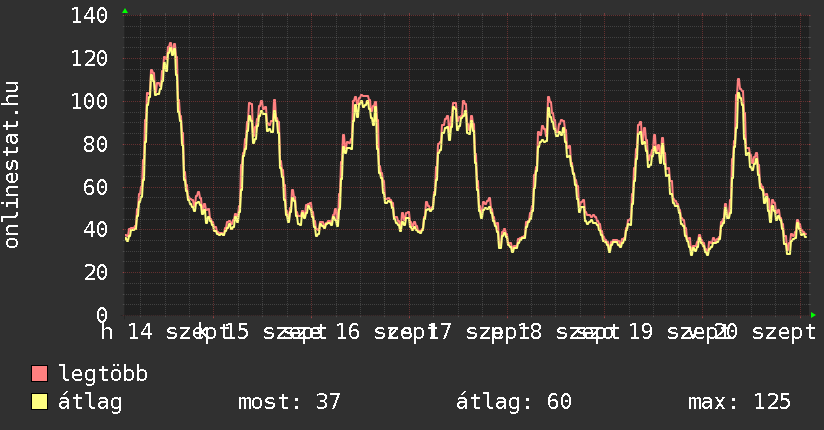
Task: Click the most: 37 statistic
Action: tap(290, 402)
